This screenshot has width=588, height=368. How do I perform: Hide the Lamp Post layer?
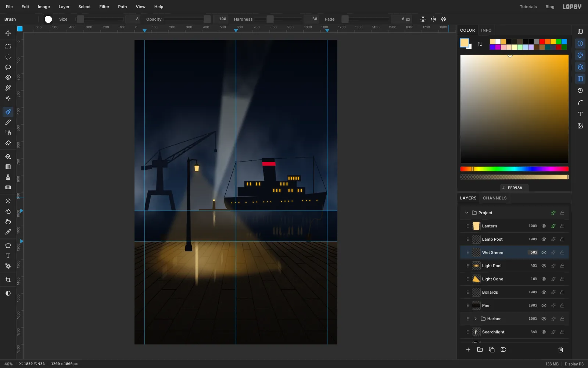pyautogui.click(x=544, y=239)
